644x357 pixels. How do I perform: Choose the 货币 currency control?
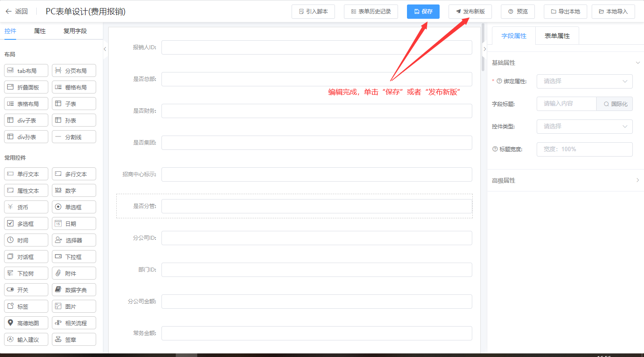pyautogui.click(x=26, y=207)
